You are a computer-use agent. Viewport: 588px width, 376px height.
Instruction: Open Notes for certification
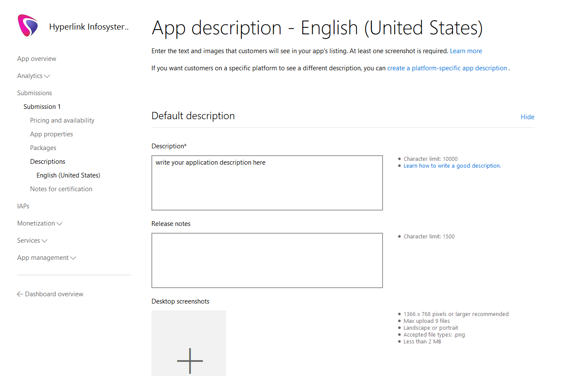pyautogui.click(x=61, y=189)
